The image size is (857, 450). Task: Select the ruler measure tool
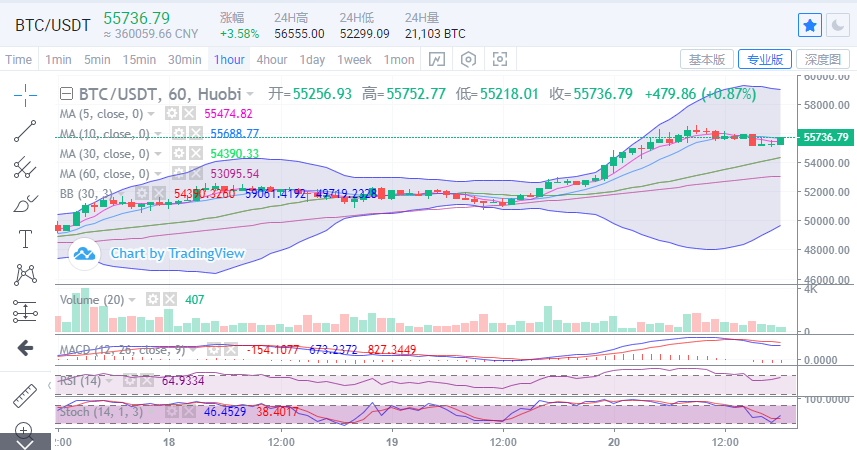tap(25, 395)
